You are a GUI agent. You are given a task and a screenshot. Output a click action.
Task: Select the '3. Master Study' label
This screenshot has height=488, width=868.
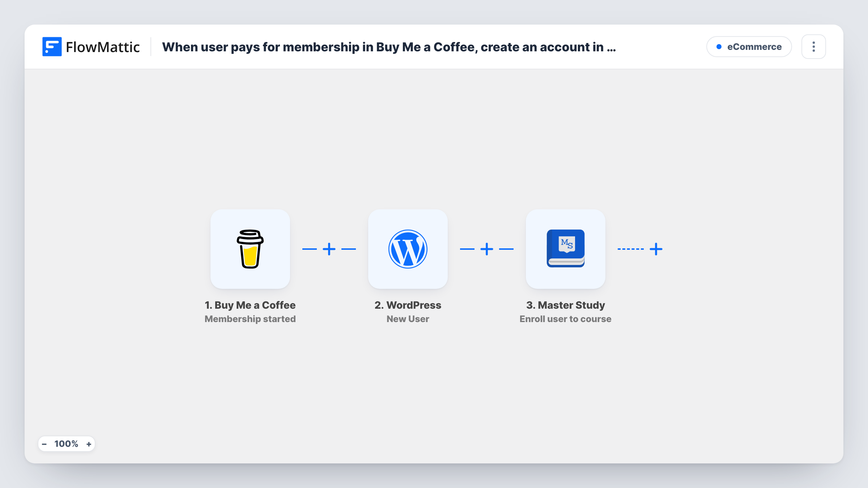(566, 305)
